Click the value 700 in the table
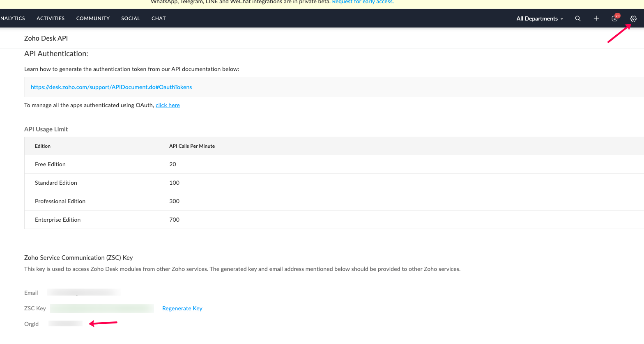The width and height of the screenshot is (644, 344). coord(174,220)
